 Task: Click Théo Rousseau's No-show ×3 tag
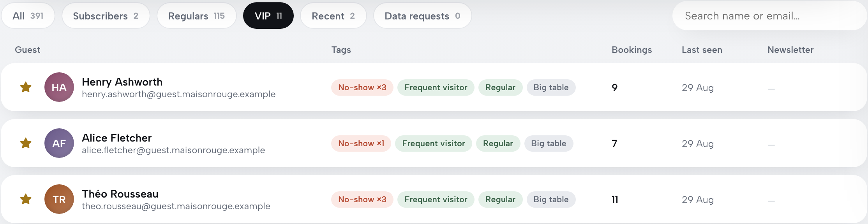tap(362, 199)
